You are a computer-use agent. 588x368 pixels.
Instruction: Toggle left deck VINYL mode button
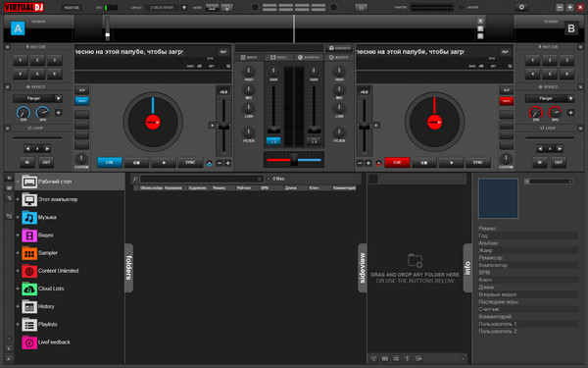81,101
